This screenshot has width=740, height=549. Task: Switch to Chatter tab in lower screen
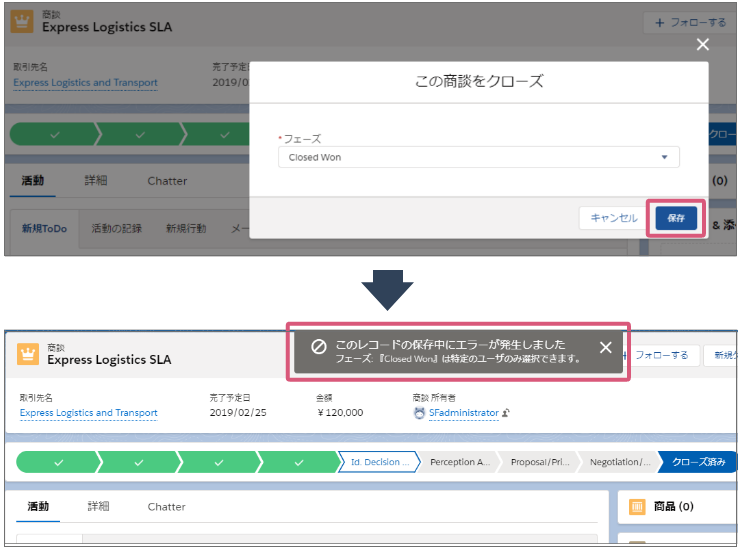pos(166,507)
